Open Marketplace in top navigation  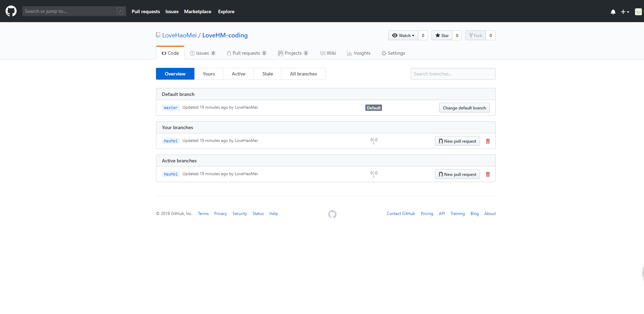click(x=198, y=11)
